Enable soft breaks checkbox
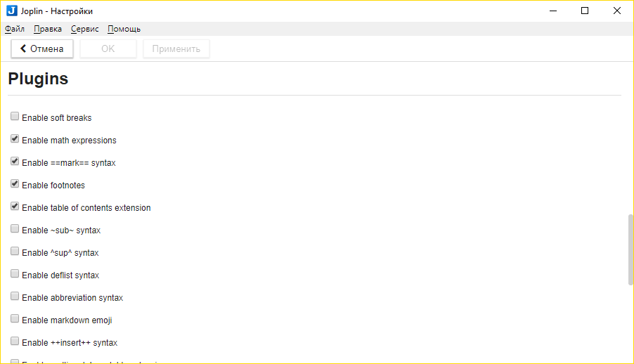 click(x=15, y=117)
